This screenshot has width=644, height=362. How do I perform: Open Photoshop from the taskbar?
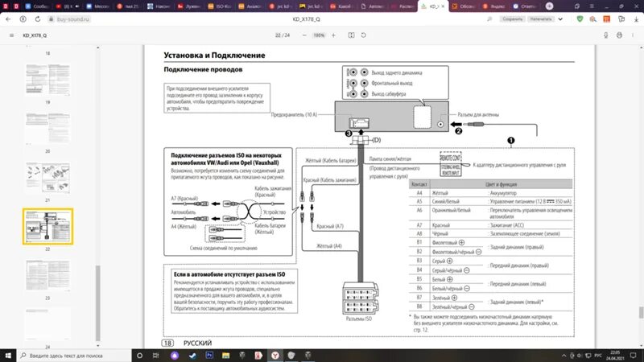[209, 356]
